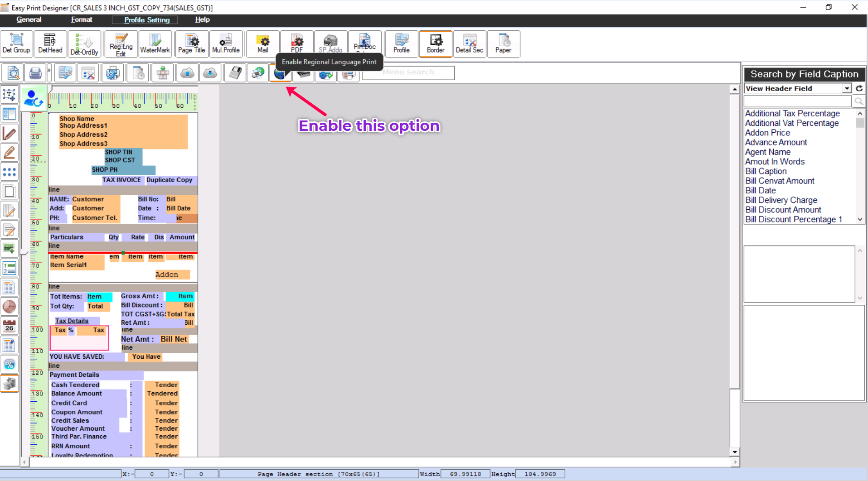868x481 pixels.
Task: Open the Profile tool
Action: [x=402, y=44]
